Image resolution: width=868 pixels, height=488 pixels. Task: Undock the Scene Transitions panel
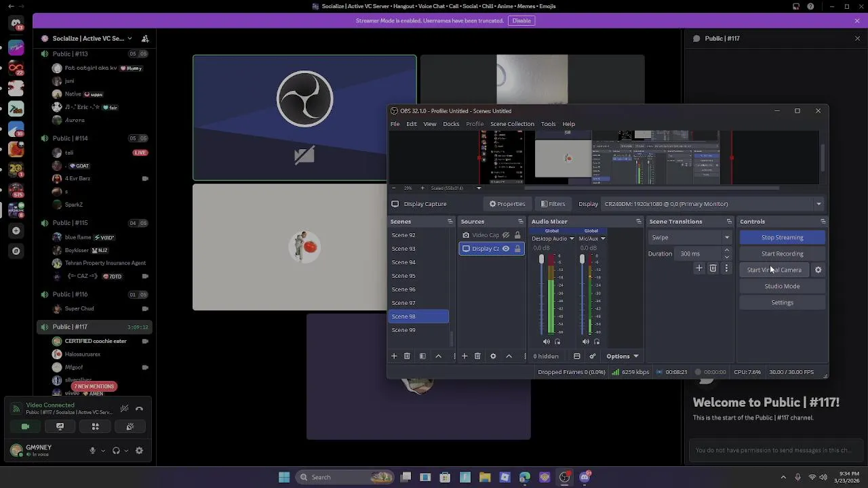729,222
